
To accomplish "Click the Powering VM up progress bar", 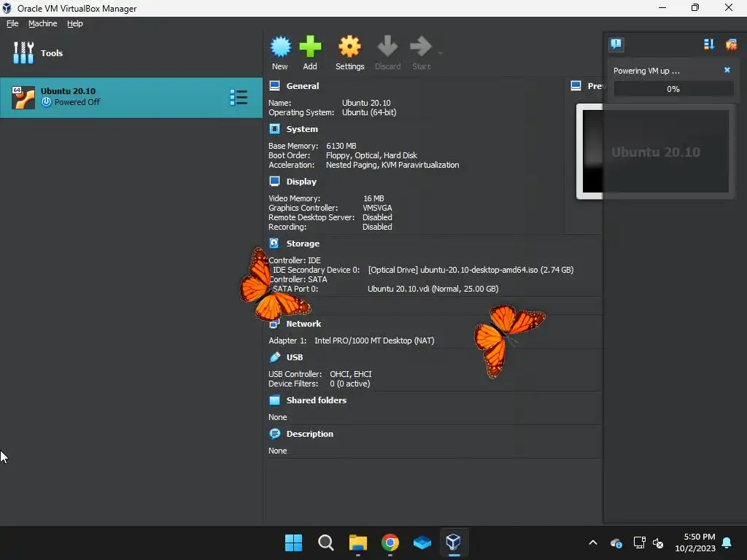I will click(673, 89).
